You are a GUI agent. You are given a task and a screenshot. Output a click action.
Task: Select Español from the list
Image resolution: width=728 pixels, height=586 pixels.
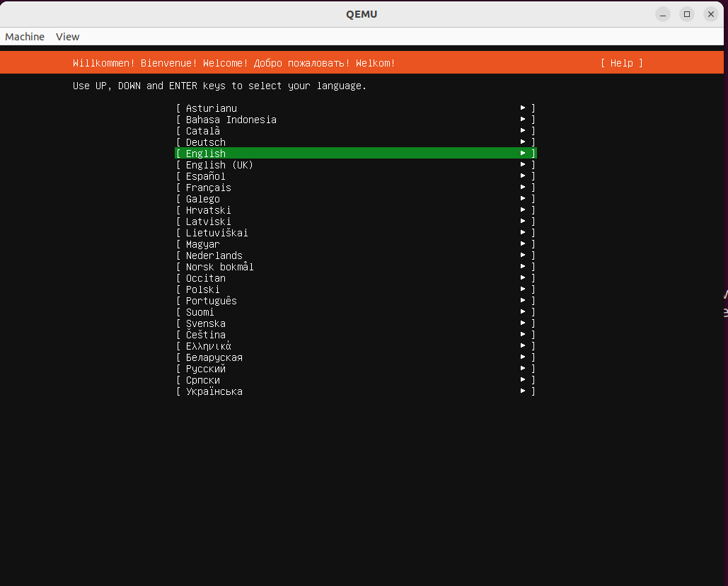205,176
